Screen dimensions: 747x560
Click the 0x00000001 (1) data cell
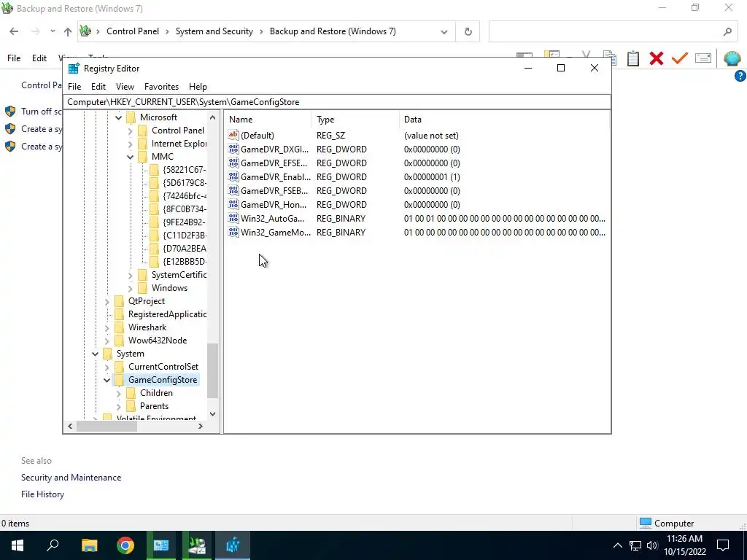[432, 176]
